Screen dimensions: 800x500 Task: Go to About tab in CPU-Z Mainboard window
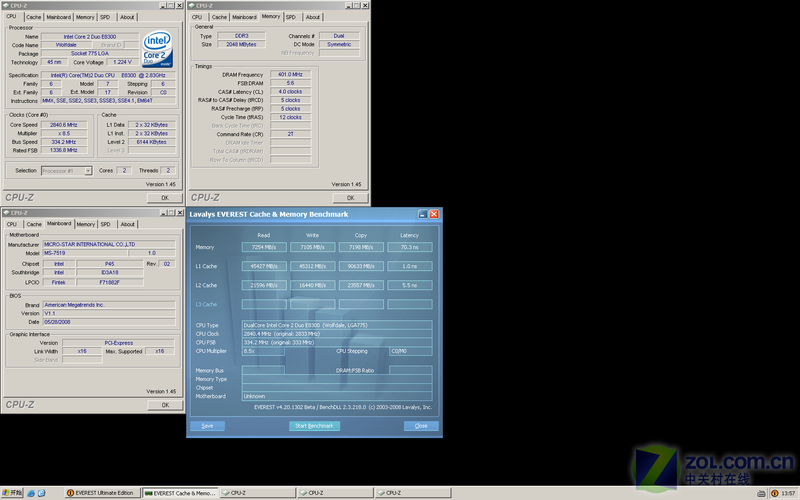coord(128,224)
